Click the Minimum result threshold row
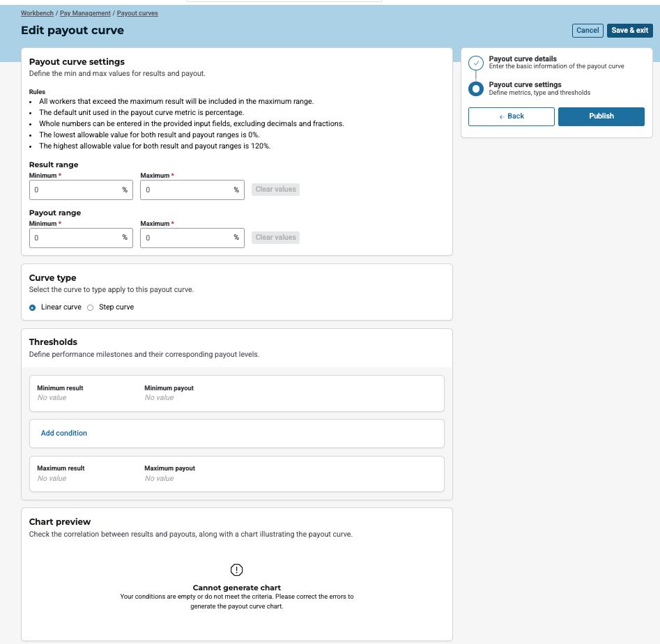Screen dimensions: 660x644 click(x=236, y=393)
